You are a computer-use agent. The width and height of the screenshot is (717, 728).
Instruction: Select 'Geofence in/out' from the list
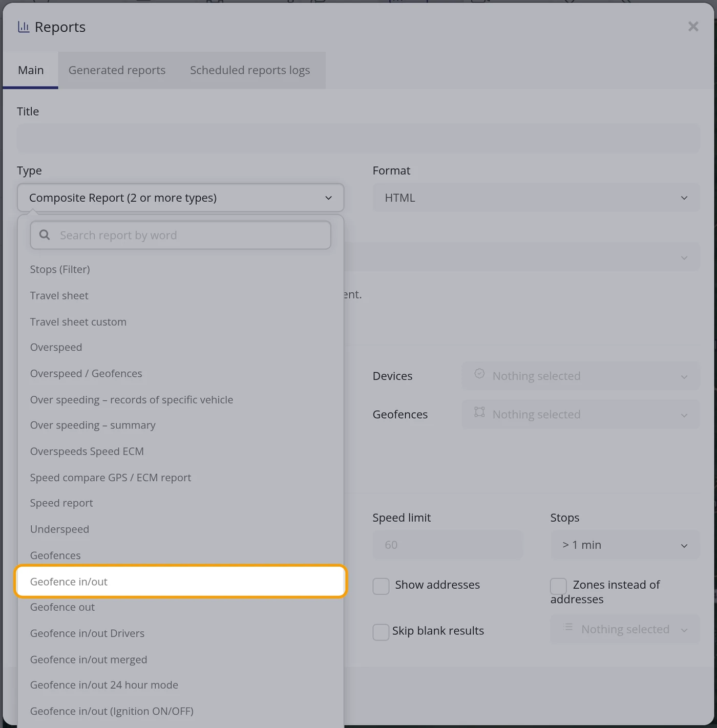click(181, 582)
